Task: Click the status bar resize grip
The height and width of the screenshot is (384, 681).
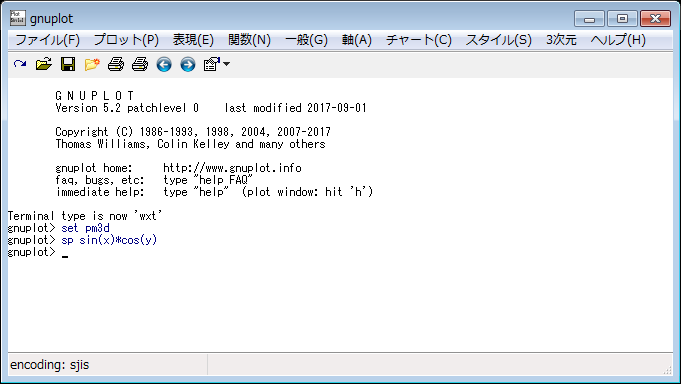Action: pyautogui.click(x=668, y=371)
